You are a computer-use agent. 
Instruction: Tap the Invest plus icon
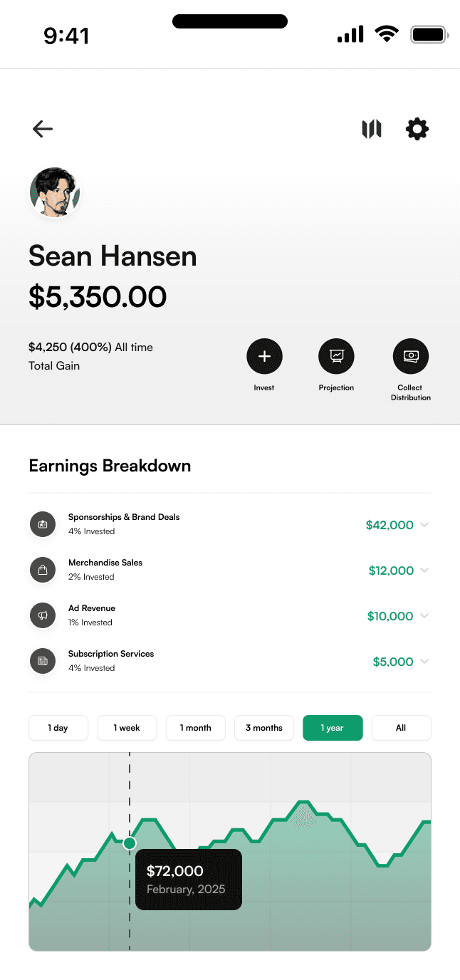click(x=264, y=356)
